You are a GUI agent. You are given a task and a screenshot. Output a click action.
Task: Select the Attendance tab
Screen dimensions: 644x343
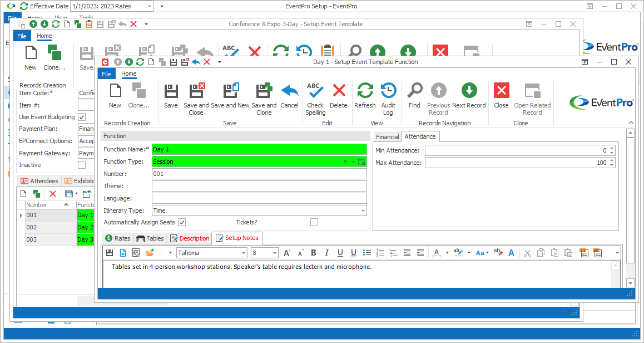[x=420, y=136]
